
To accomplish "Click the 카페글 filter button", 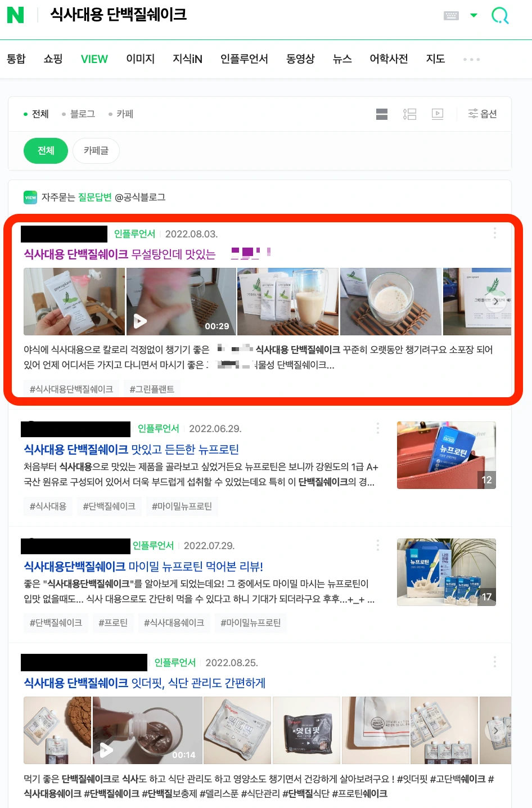I will tap(96, 151).
